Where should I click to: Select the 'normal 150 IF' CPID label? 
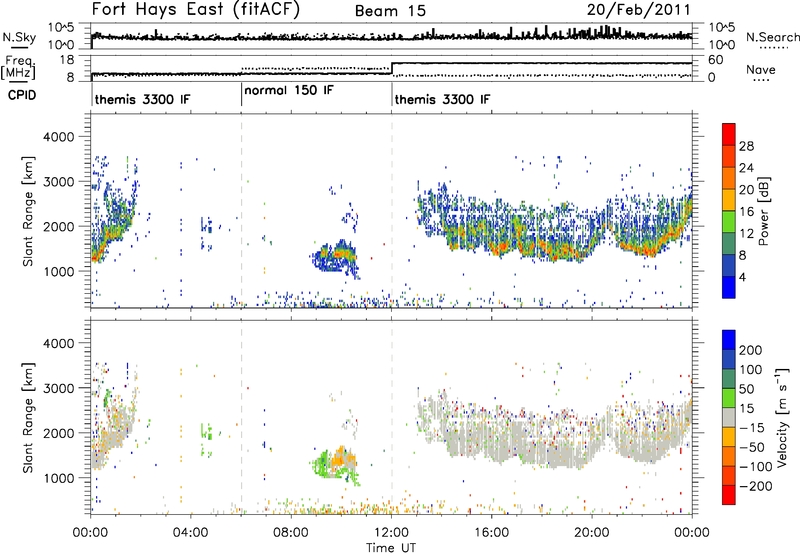289,91
